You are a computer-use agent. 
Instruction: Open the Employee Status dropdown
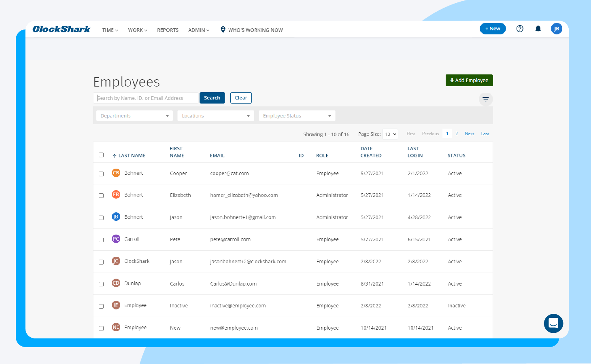click(297, 116)
